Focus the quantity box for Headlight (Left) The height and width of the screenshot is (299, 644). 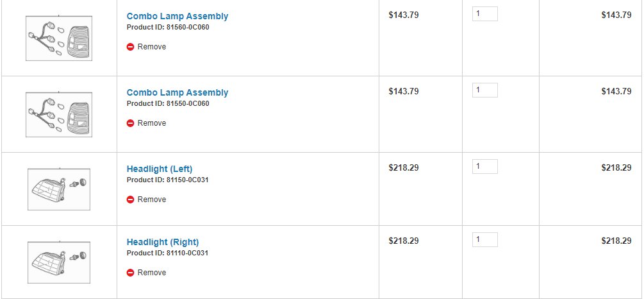pyautogui.click(x=484, y=167)
